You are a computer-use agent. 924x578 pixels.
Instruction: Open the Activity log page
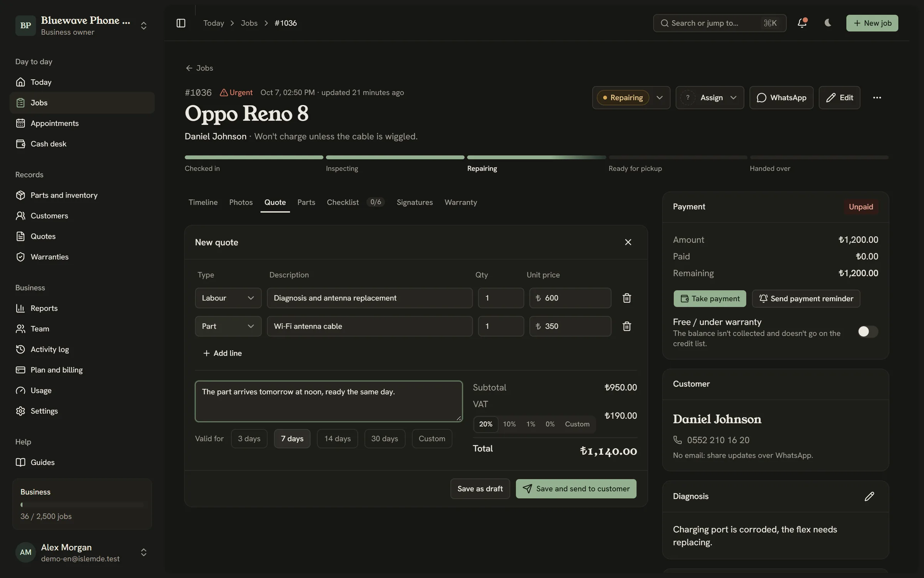point(82,349)
